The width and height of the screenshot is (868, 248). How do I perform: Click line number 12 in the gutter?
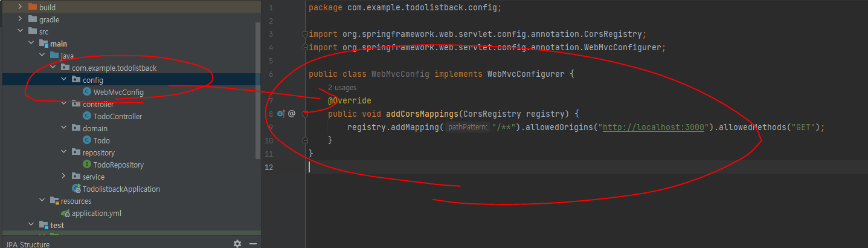coord(269,166)
